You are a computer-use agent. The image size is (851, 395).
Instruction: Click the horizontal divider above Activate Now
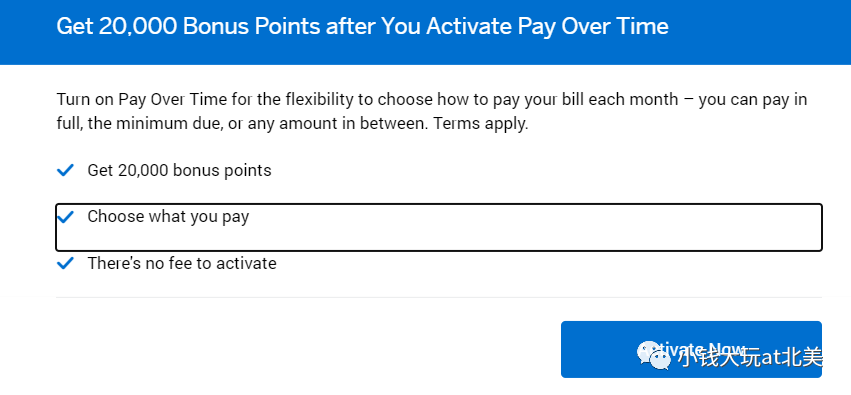tap(439, 297)
